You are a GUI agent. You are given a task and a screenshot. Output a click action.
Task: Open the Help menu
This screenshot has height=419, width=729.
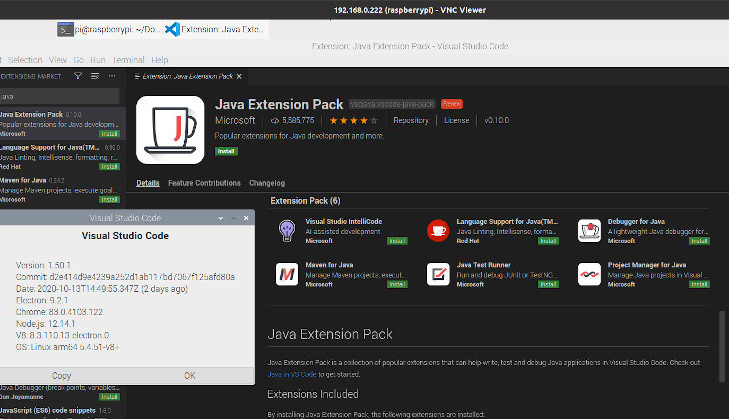click(x=159, y=60)
